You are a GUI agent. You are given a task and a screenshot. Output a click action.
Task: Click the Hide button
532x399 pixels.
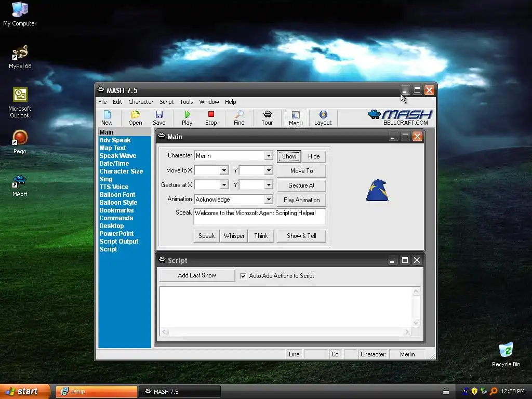(x=314, y=156)
